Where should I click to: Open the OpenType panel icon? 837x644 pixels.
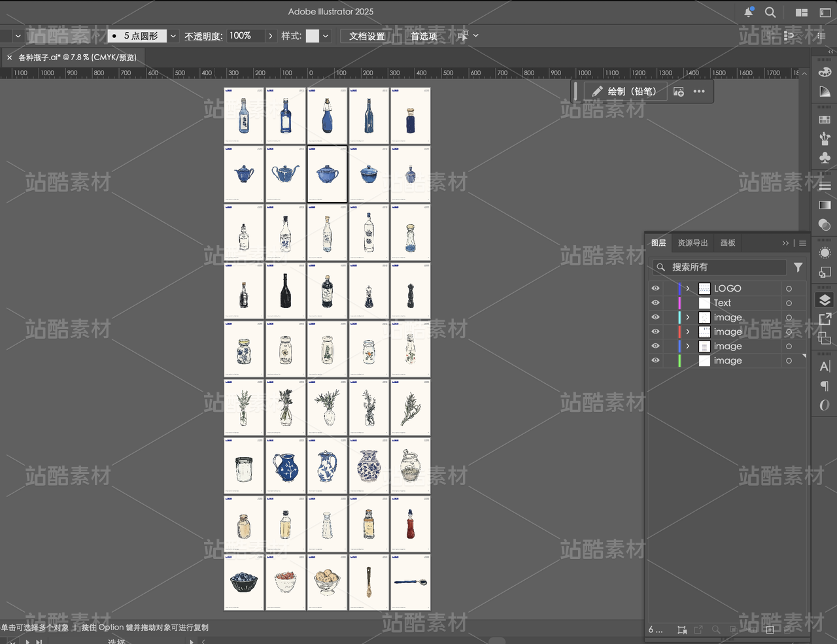point(825,405)
